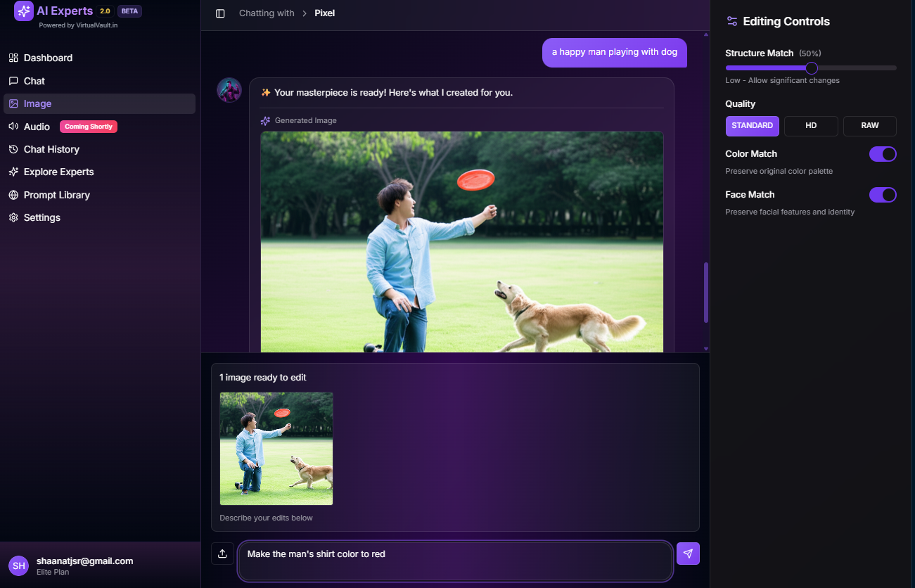The height and width of the screenshot is (588, 915).
Task: Click the image thumbnail ready to edit
Action: [276, 449]
